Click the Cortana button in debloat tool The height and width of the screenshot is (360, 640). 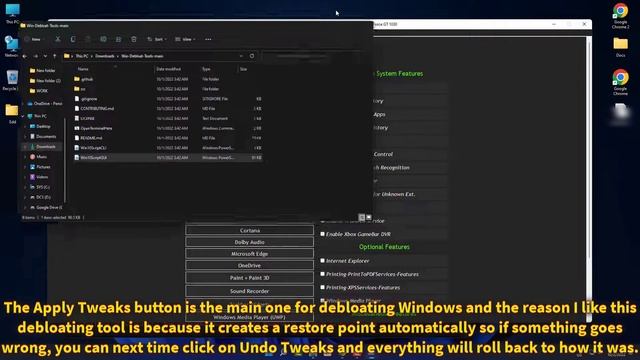(x=249, y=231)
